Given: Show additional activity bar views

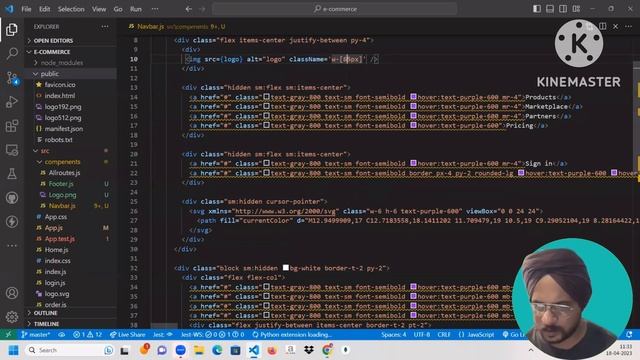Looking at the screenshot, I should [x=12, y=245].
